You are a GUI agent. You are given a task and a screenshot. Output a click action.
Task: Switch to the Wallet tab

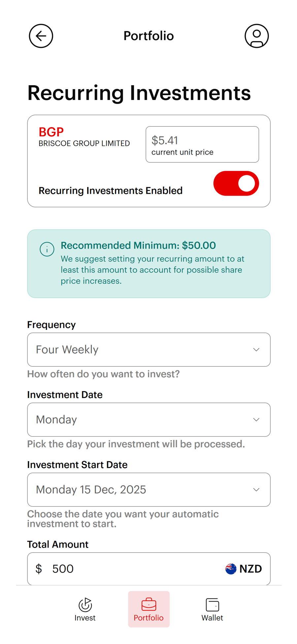(x=212, y=609)
